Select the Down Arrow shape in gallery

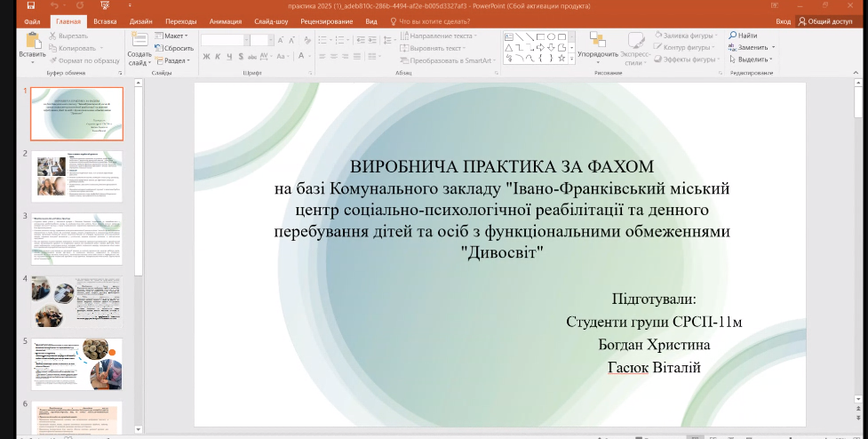(x=551, y=48)
